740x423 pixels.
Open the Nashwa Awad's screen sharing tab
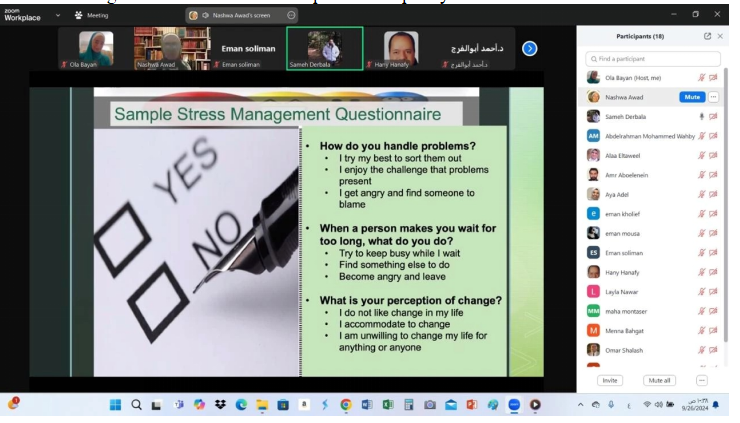[x=241, y=15]
